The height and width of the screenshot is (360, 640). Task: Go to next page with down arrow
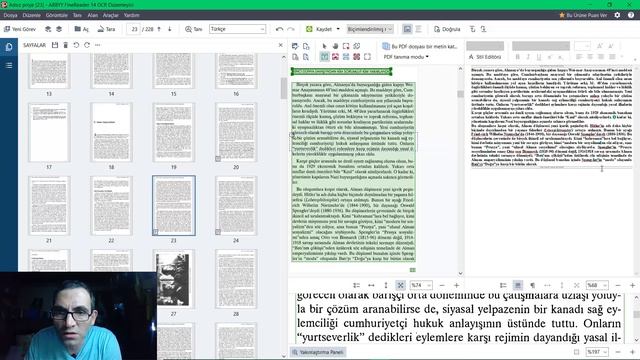(169, 29)
